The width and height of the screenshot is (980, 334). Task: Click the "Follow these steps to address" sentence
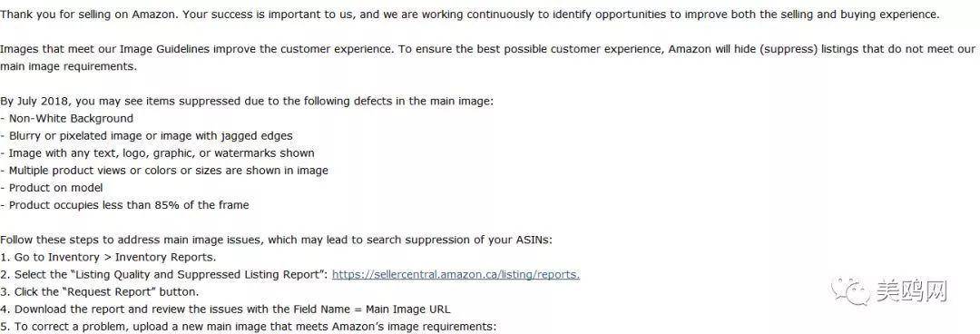point(276,240)
